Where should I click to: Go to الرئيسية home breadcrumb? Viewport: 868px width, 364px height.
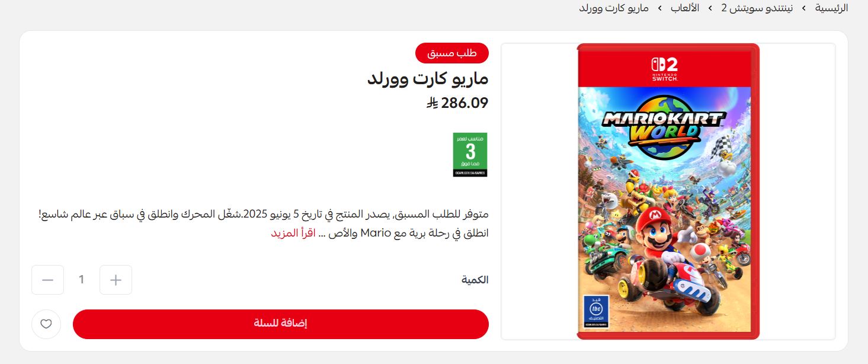pos(831,8)
